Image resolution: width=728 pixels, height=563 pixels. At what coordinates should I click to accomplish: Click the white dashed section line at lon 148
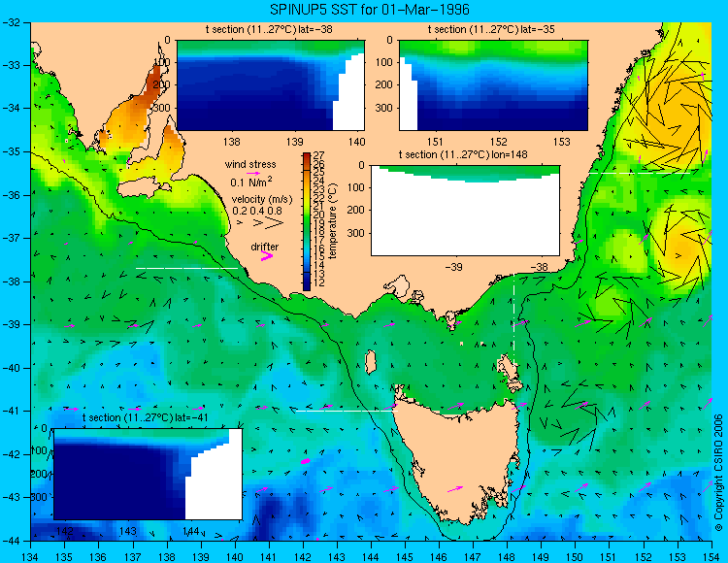(513, 321)
